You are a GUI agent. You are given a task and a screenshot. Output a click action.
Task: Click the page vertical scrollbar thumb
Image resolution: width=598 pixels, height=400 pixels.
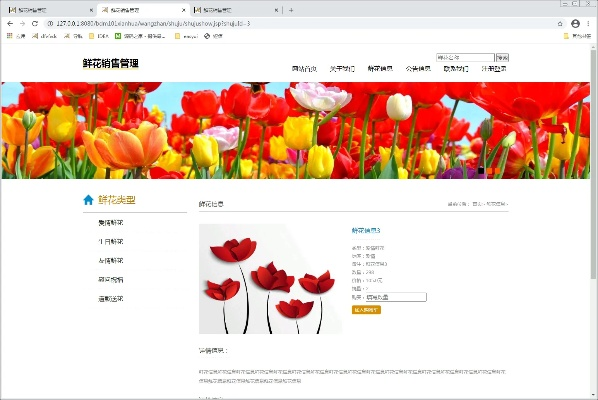[x=593, y=164]
